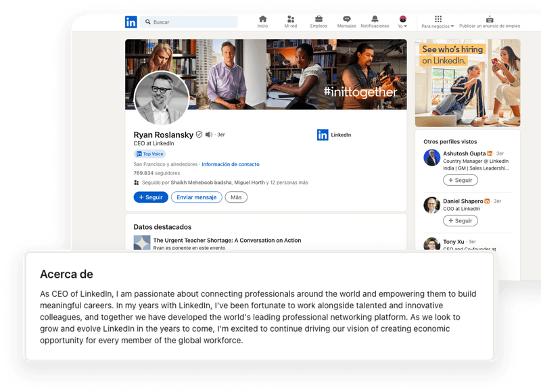Check the verification shield beside Ryan Roslansky

[x=199, y=134]
